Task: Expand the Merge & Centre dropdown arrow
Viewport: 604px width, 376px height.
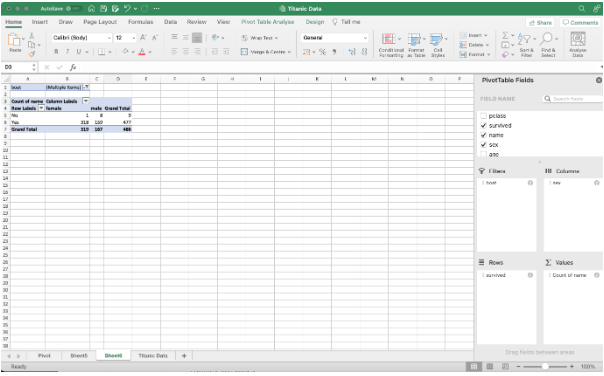Action: click(x=289, y=52)
